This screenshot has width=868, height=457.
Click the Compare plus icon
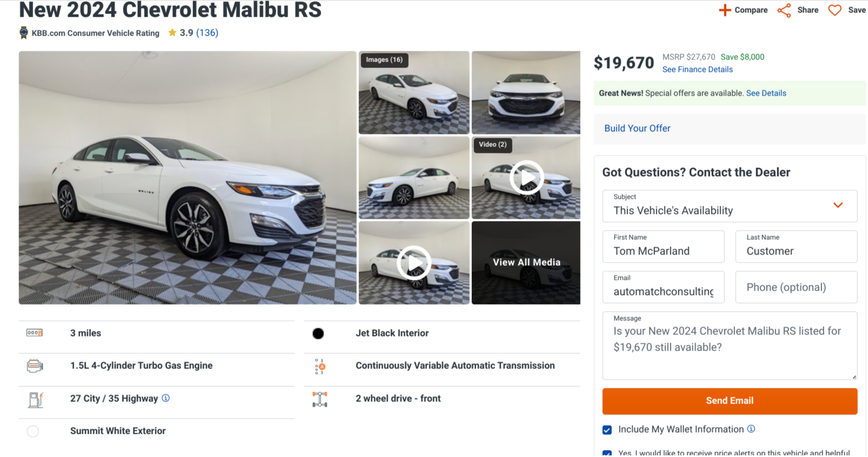(725, 10)
